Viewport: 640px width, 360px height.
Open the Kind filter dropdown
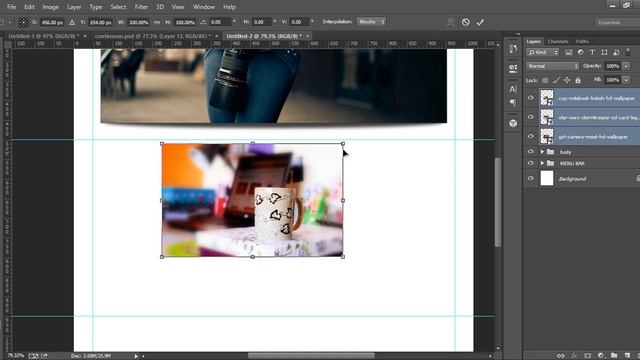coord(542,52)
